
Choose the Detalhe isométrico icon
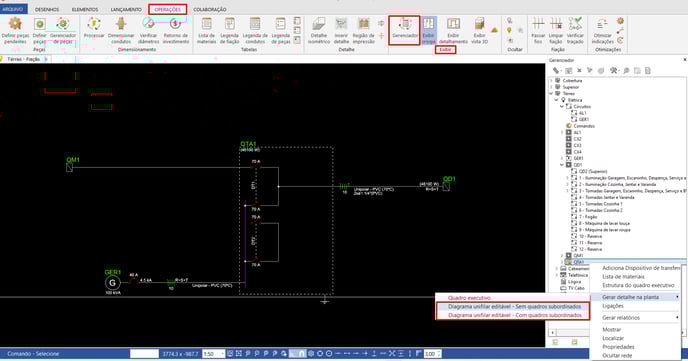[319, 31]
